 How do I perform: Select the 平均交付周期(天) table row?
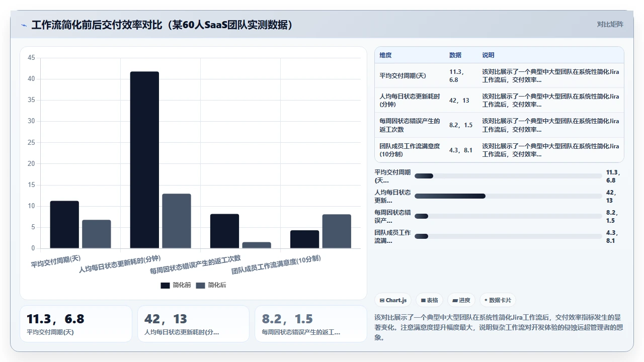(x=499, y=75)
